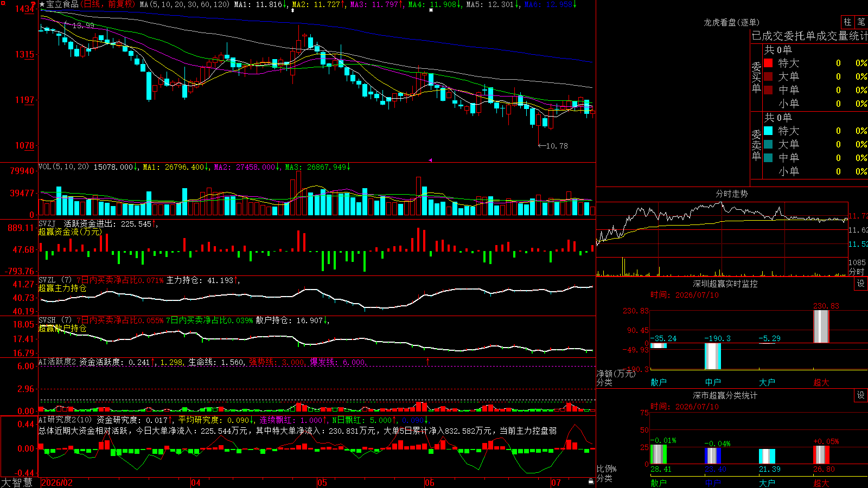Open 设 settings for 深市超赢分类统计

click(x=860, y=395)
